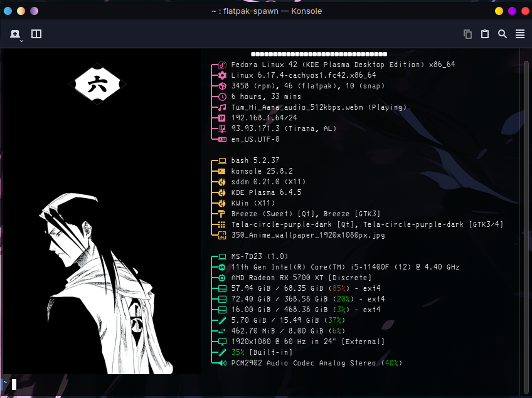Click the paste clipboard icon
Screen dimensions: 532x398
485,34
